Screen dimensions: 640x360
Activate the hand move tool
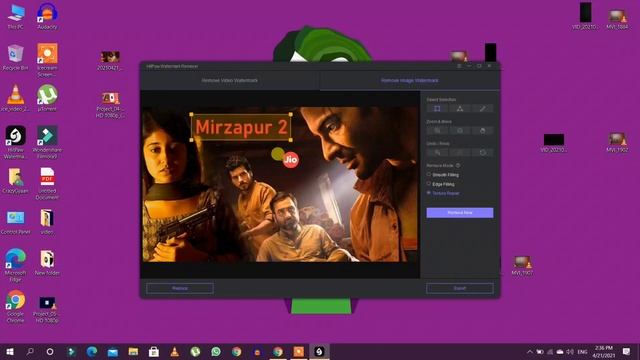pos(482,131)
